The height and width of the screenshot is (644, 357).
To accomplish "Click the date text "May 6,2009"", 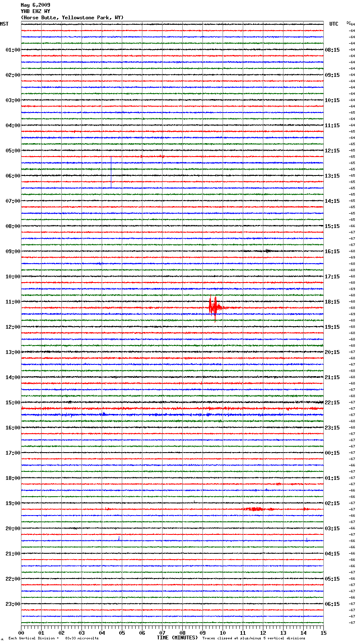I will point(35,5).
